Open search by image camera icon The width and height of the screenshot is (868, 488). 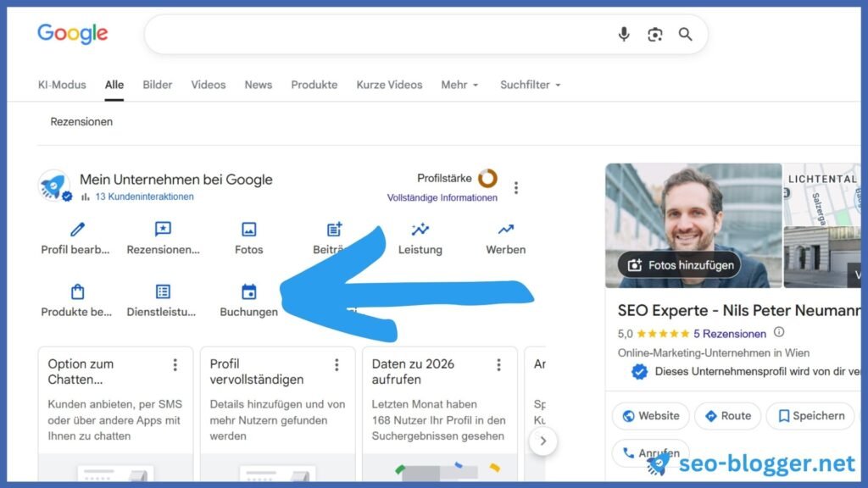coord(655,34)
